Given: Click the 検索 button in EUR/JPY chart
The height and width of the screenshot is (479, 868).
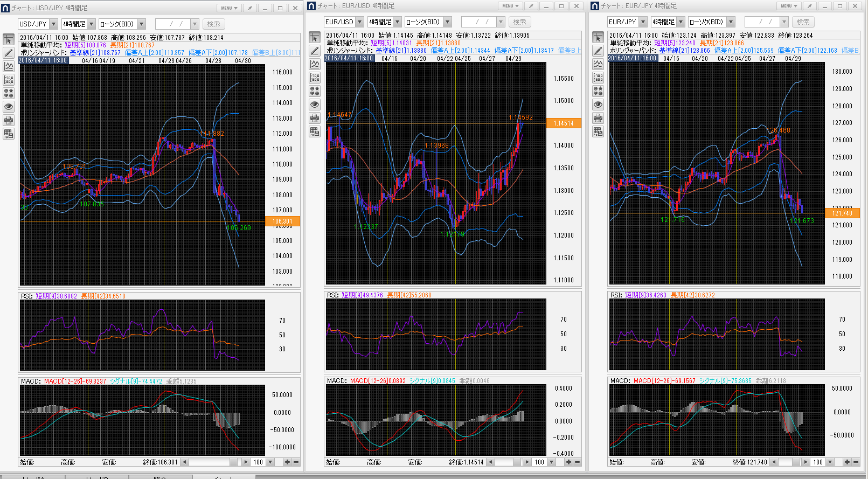Looking at the screenshot, I should (x=803, y=22).
